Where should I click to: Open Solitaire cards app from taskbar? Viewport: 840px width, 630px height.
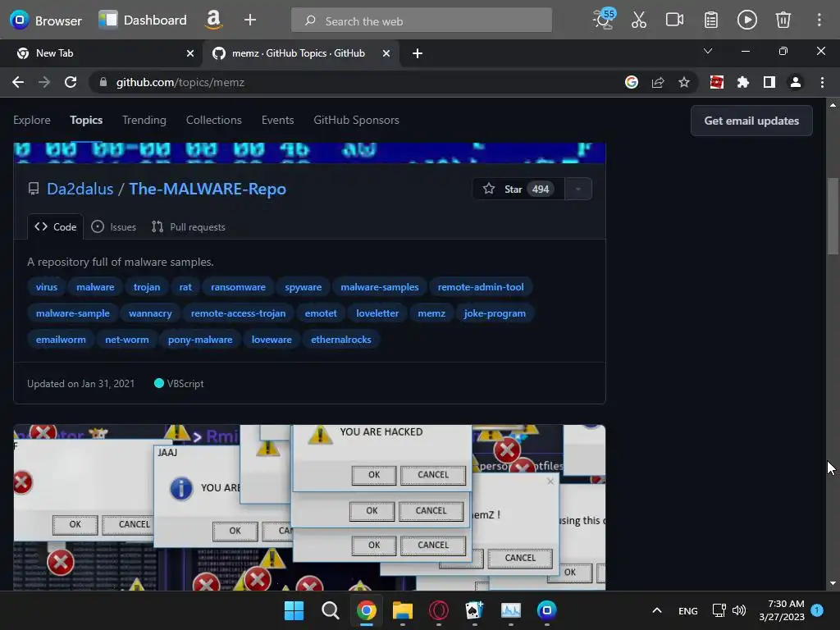click(x=474, y=610)
